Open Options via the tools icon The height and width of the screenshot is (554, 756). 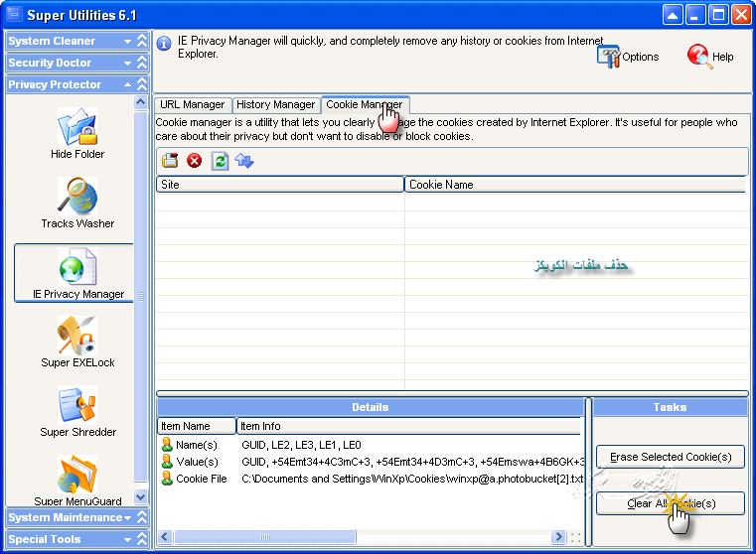(x=608, y=57)
